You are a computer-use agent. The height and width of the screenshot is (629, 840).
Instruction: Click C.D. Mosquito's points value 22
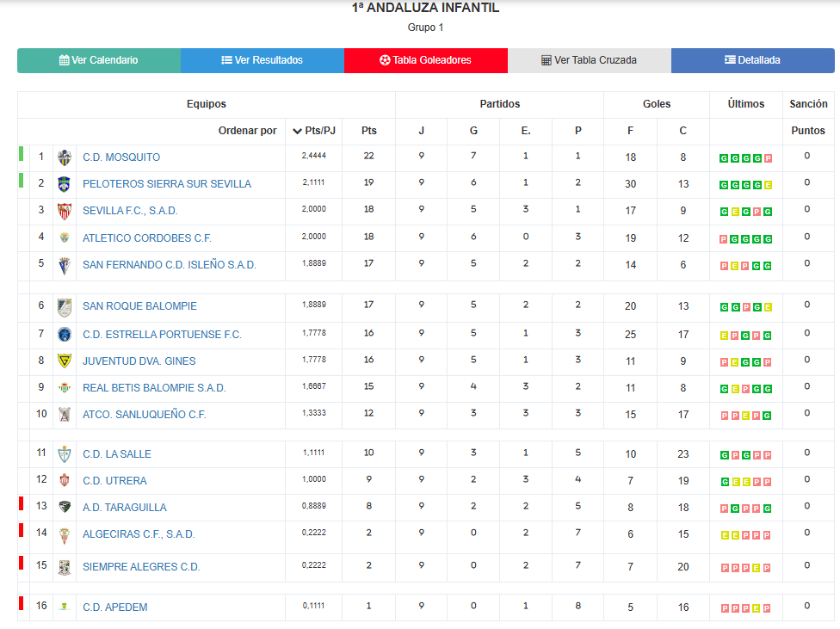368,156
